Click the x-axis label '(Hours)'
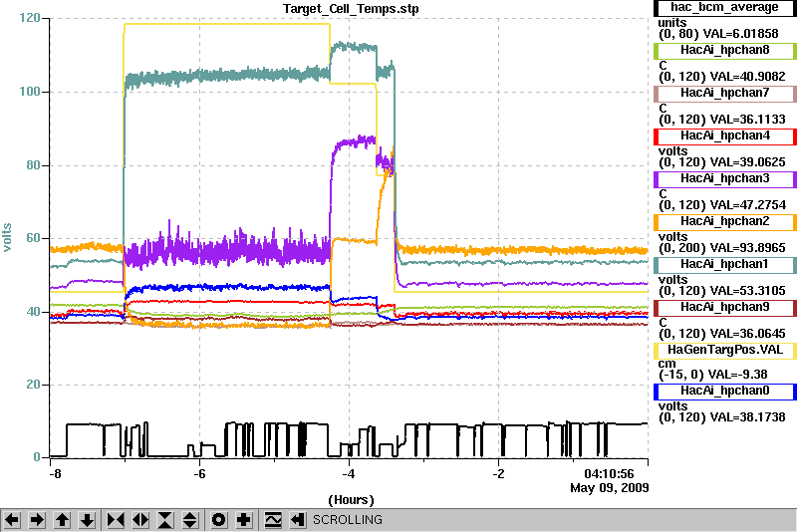 (352, 500)
